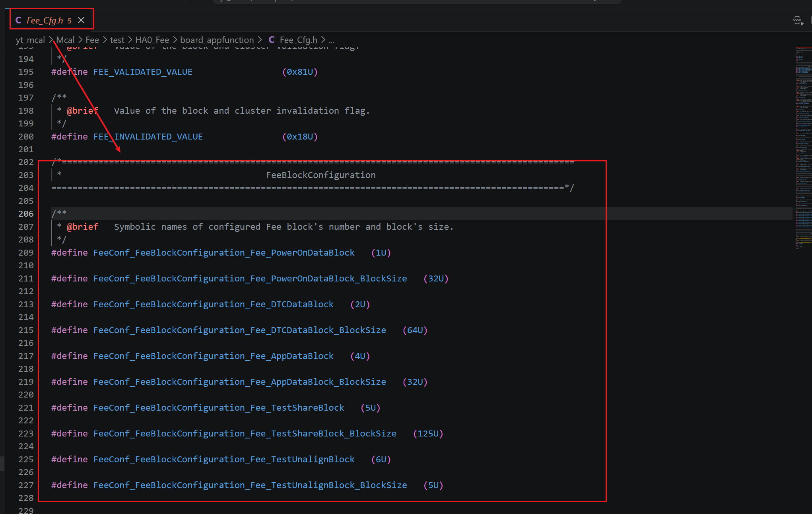
Task: Click the test breadcrumb folder
Action: click(x=117, y=40)
